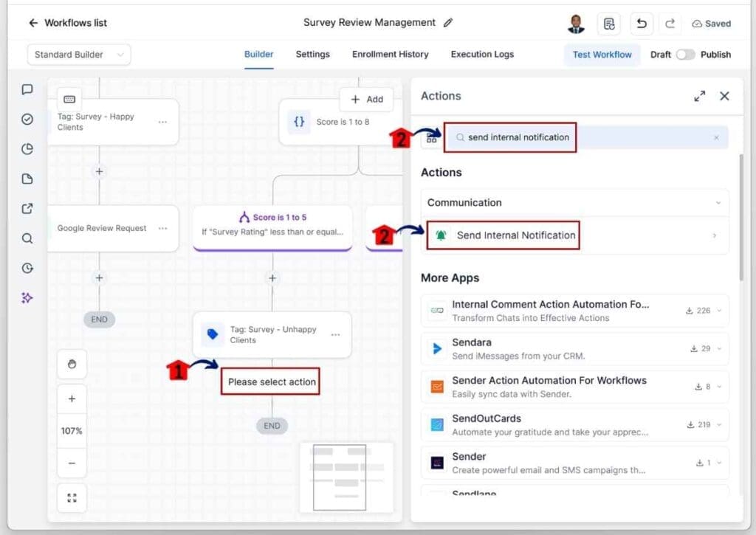Screen dimensions: 756x535
Task: Click the canvas minimap
Action: coord(346,477)
